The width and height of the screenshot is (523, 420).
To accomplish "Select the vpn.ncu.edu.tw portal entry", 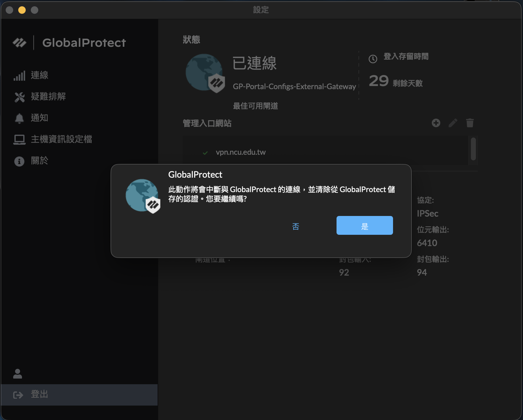I will [240, 152].
